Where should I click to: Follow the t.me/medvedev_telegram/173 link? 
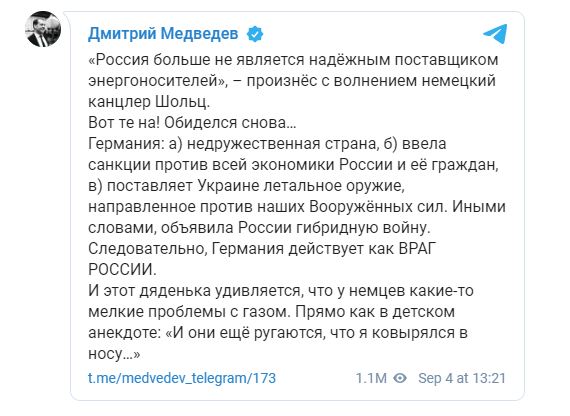click(182, 378)
